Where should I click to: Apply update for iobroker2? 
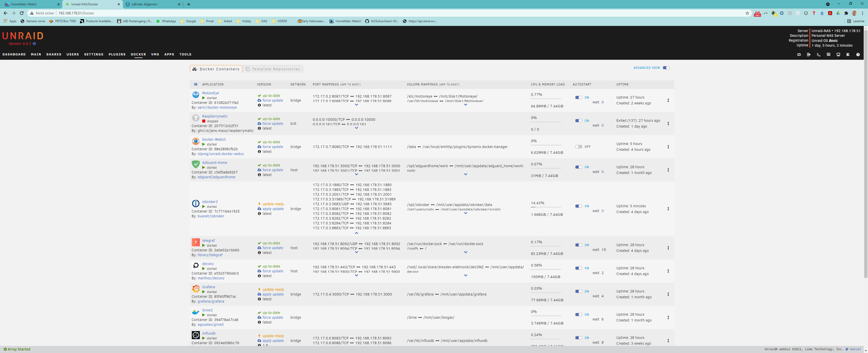[x=273, y=209]
